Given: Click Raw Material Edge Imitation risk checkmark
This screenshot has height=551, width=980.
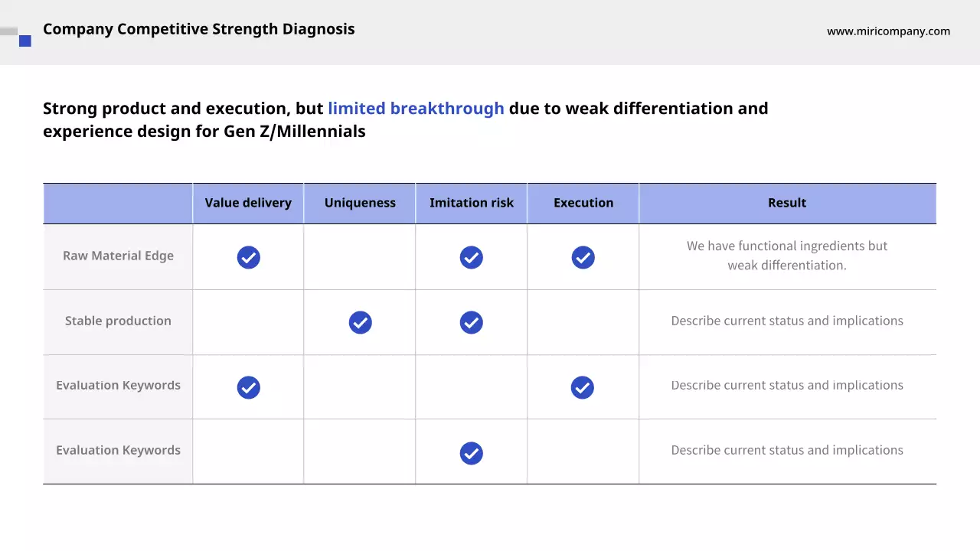Looking at the screenshot, I should [x=471, y=257].
